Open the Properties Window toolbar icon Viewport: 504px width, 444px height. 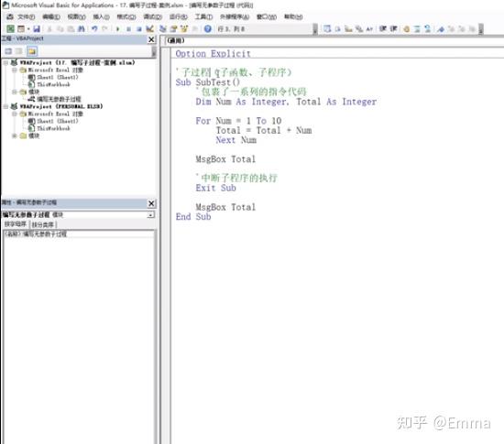(x=173, y=29)
